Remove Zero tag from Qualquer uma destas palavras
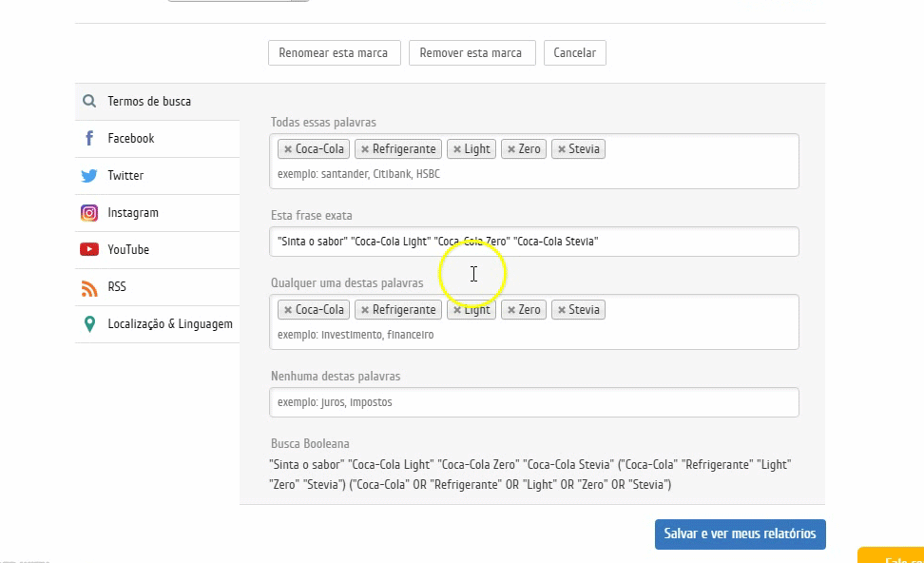Screen dimensions: 924x563 coord(510,310)
